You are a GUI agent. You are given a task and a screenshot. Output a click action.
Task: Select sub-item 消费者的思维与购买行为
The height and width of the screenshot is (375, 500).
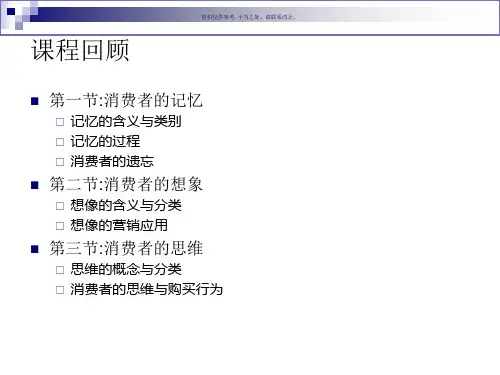coord(146,289)
